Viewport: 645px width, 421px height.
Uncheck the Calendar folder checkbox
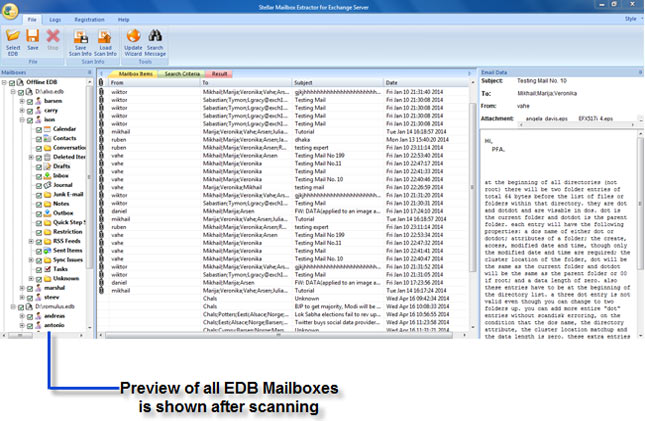[x=39, y=130]
